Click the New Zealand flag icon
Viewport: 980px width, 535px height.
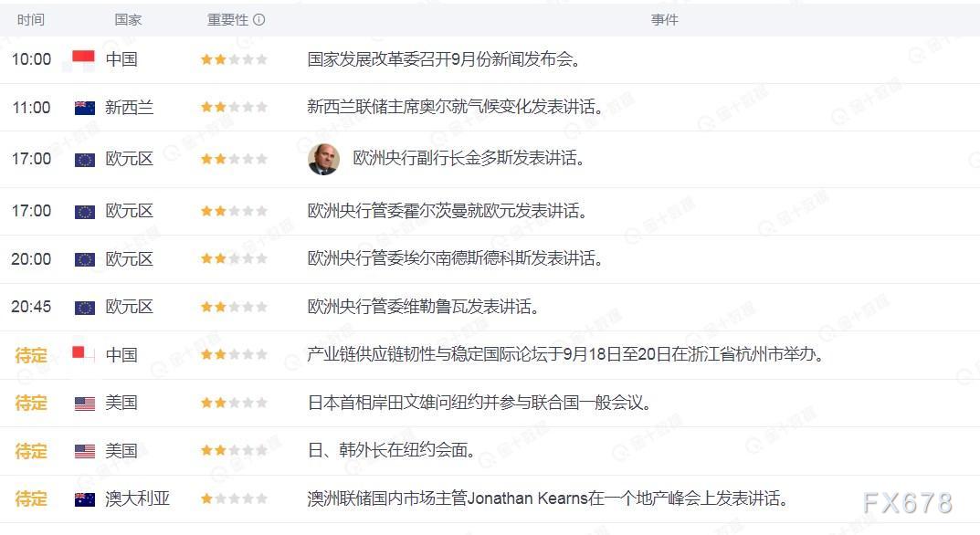pyautogui.click(x=84, y=108)
